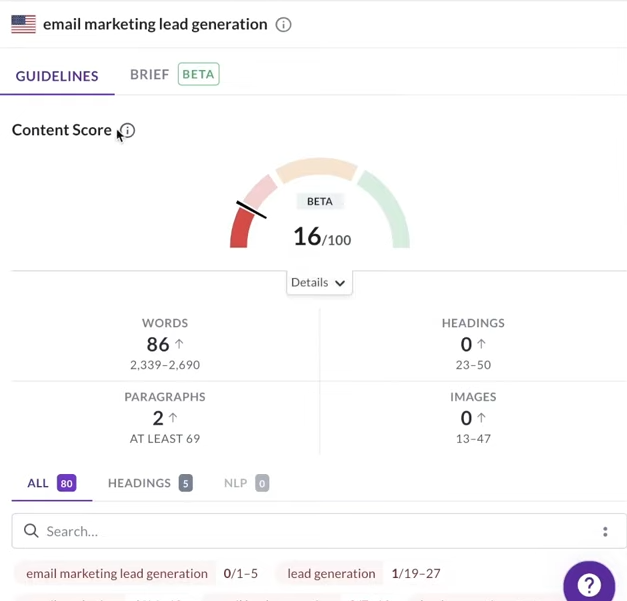Open the help question mark button

click(x=589, y=584)
